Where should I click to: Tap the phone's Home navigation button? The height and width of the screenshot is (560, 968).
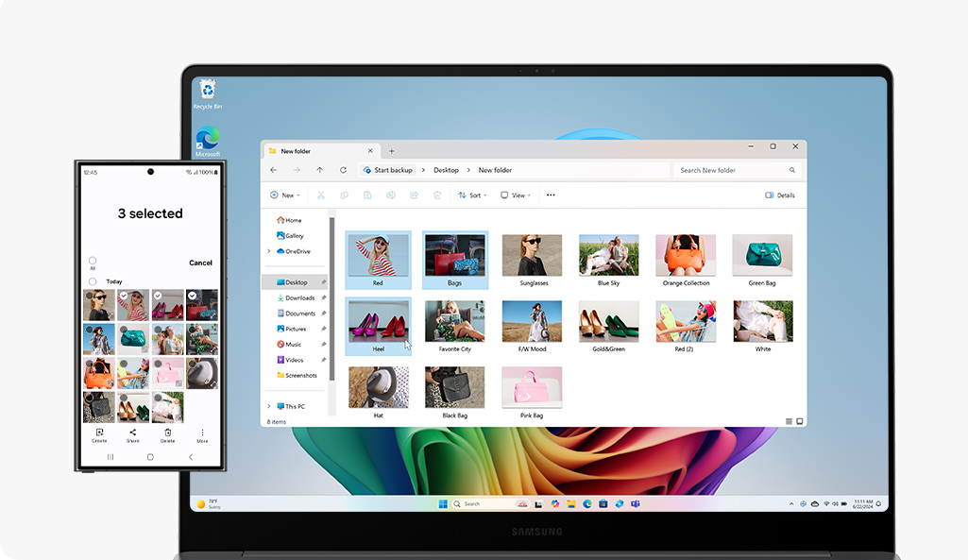pos(150,457)
